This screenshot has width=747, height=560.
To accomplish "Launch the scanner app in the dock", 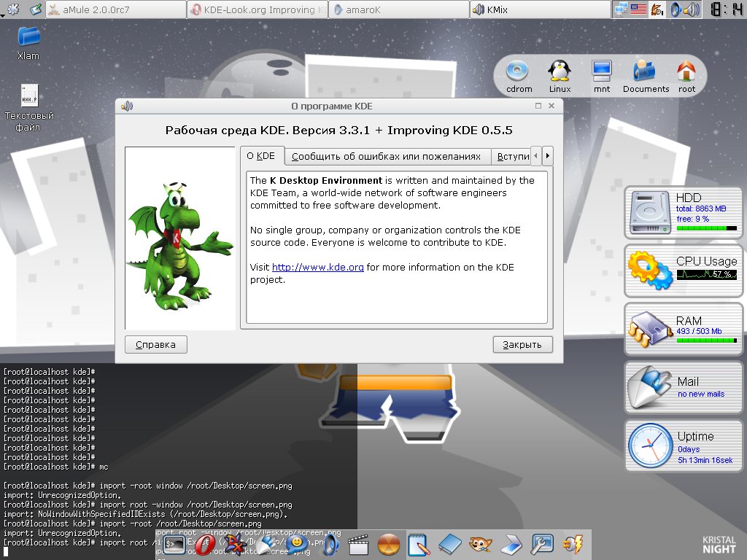I will point(511,544).
